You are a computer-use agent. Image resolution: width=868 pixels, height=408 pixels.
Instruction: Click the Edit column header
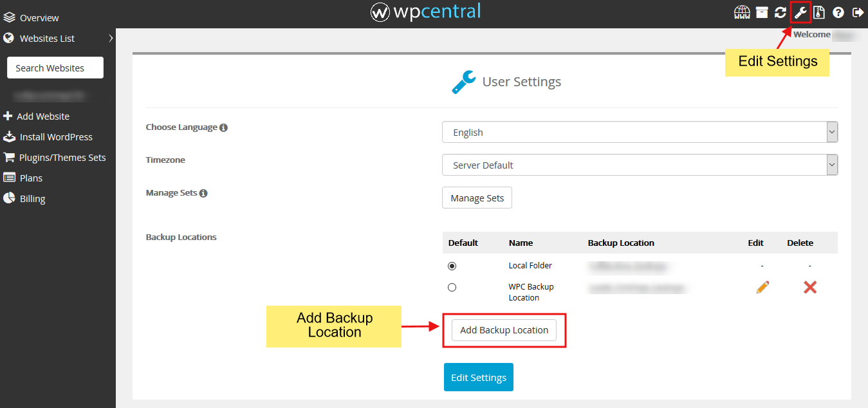point(756,243)
